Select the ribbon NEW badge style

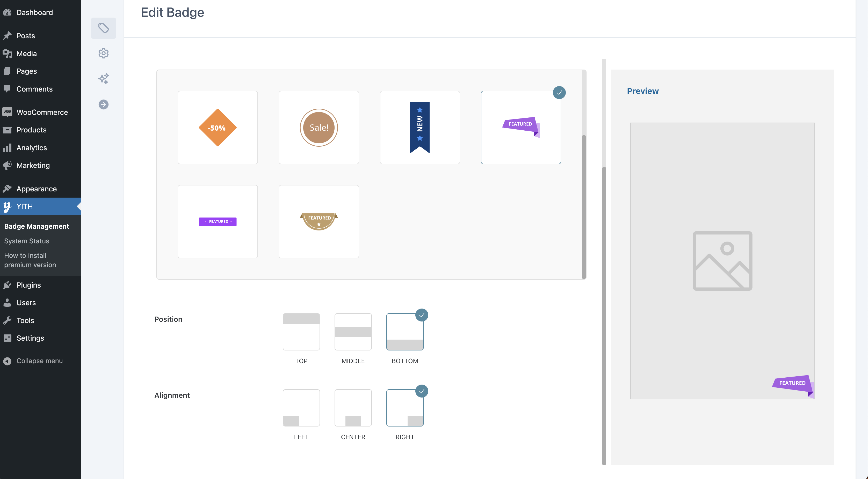click(420, 127)
